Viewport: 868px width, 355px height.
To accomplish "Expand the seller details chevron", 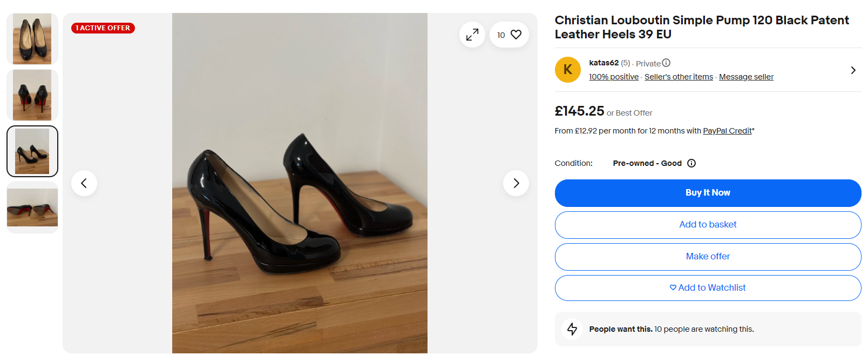I will click(x=853, y=70).
